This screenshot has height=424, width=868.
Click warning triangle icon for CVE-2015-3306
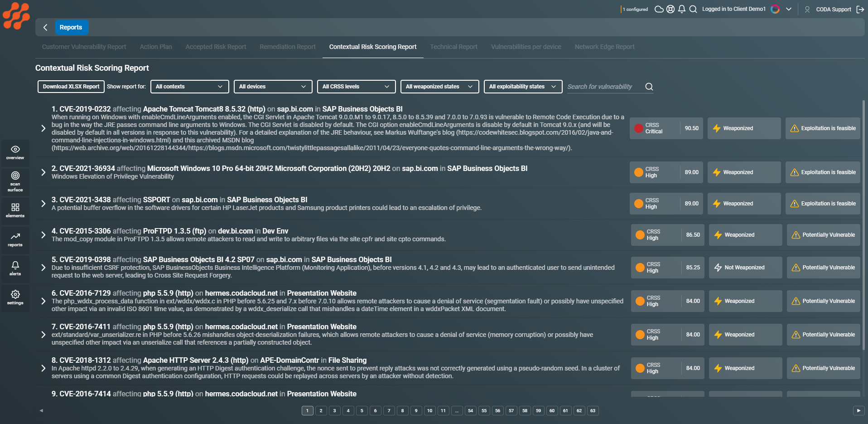click(x=796, y=235)
